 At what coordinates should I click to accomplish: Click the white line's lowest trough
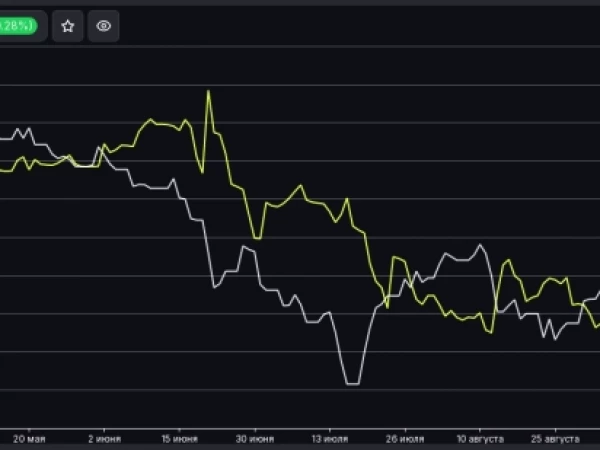(x=352, y=383)
